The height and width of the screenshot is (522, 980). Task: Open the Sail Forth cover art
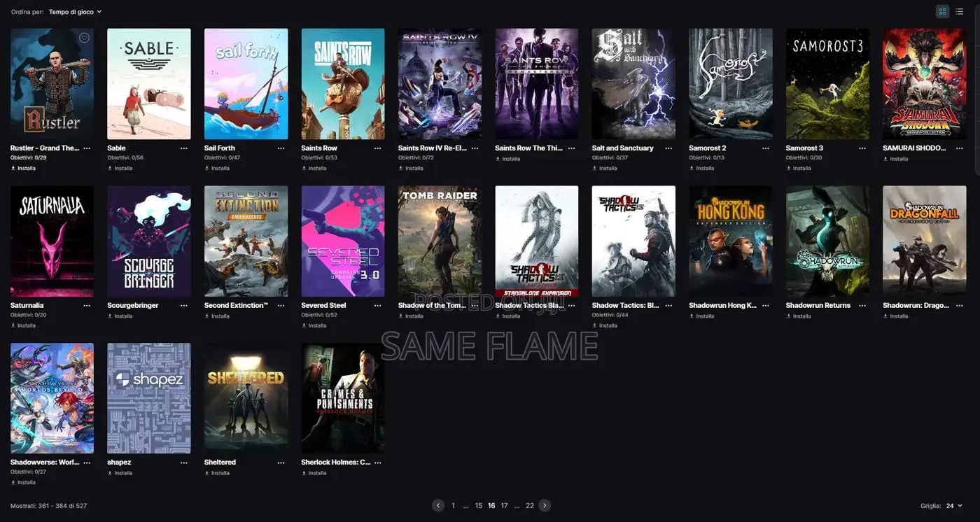(246, 84)
